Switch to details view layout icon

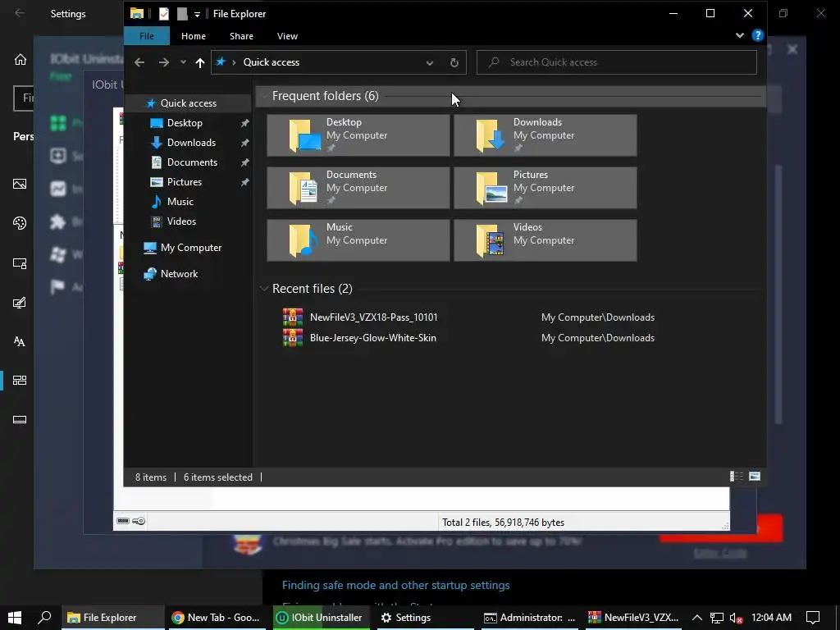pos(737,477)
